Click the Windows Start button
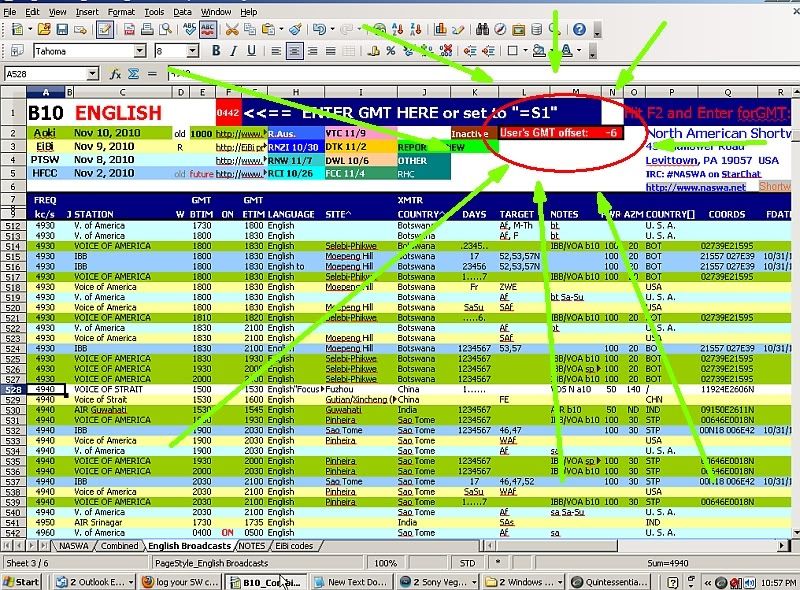The height and width of the screenshot is (590, 800). click(x=21, y=581)
